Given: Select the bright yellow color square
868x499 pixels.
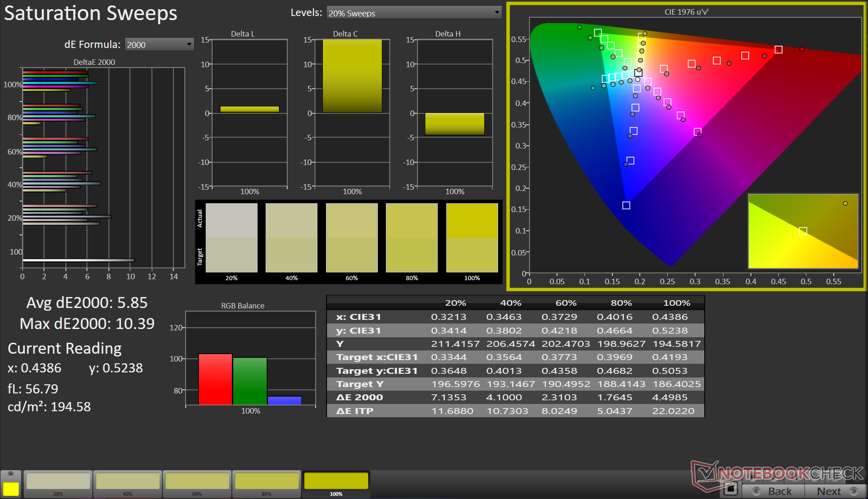Looking at the screenshot, I should [x=11, y=489].
